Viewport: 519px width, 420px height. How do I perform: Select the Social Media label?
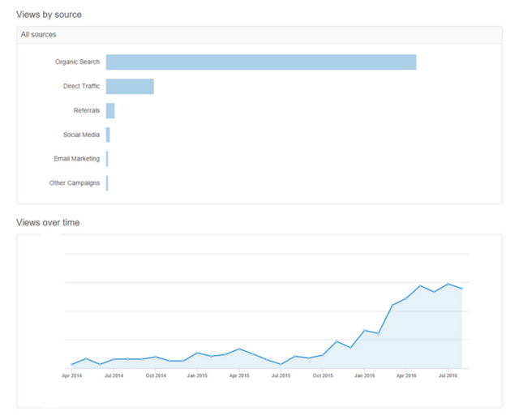tap(81, 135)
